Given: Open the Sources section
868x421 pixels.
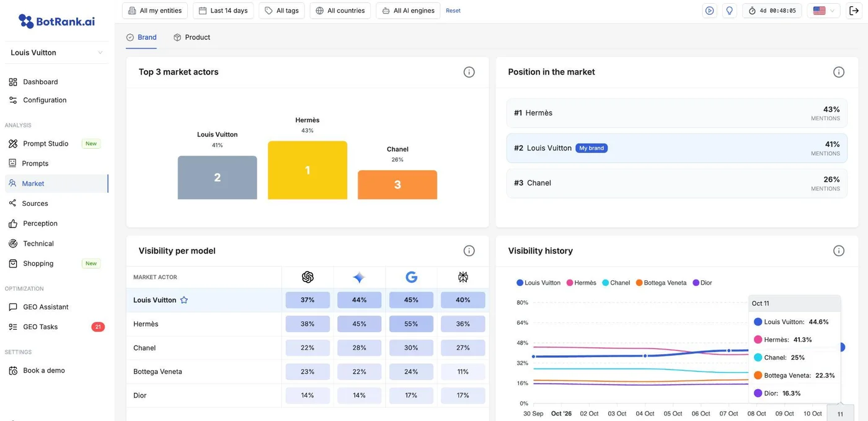Looking at the screenshot, I should [x=35, y=203].
